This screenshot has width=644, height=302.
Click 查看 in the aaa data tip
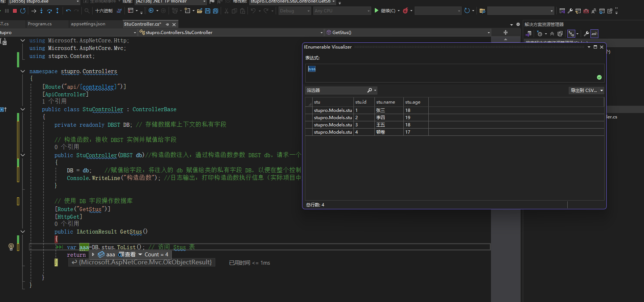[127, 255]
